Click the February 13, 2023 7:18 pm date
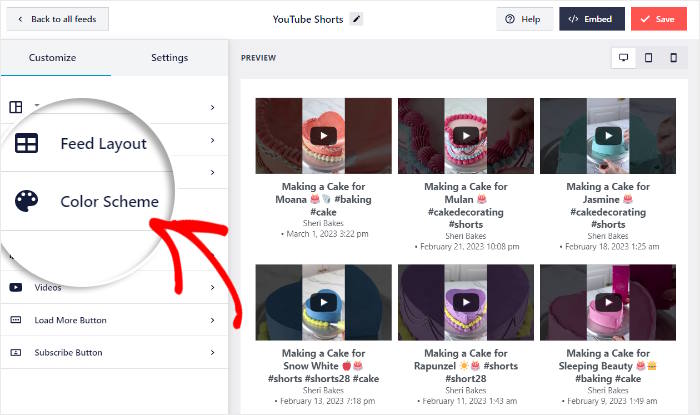Viewport: 700px width, 415px height. click(x=327, y=401)
